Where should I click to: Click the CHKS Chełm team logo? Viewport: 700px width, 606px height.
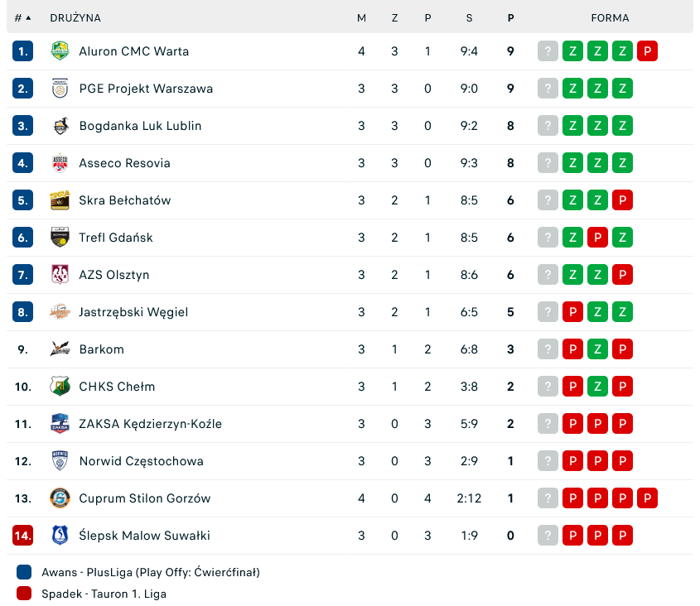click(x=60, y=387)
